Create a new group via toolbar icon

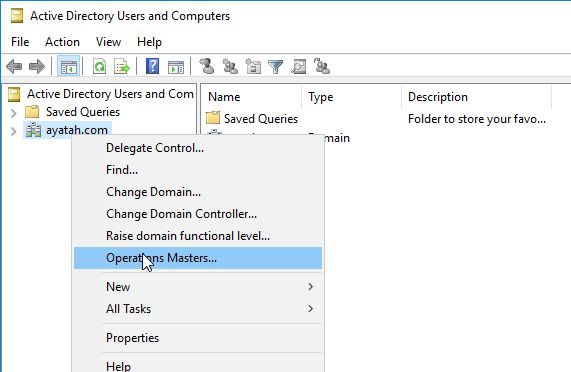pos(230,66)
